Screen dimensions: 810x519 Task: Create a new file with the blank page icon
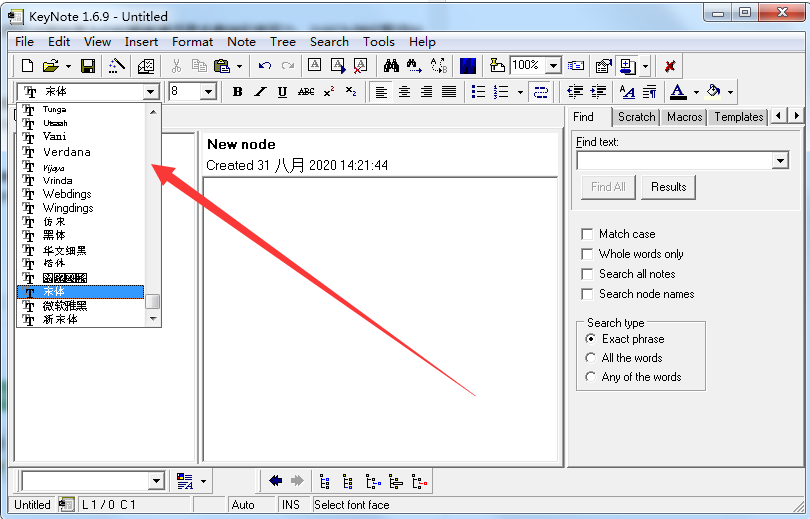coord(27,66)
